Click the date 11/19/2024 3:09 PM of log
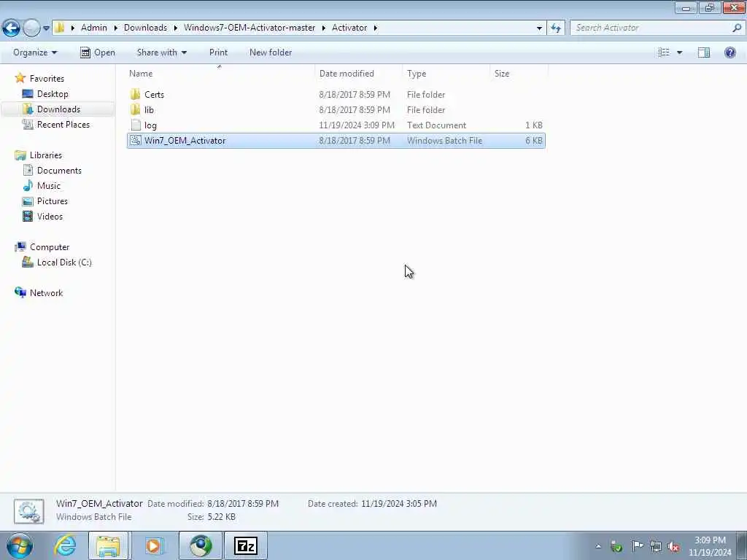The width and height of the screenshot is (747, 560). pos(357,125)
